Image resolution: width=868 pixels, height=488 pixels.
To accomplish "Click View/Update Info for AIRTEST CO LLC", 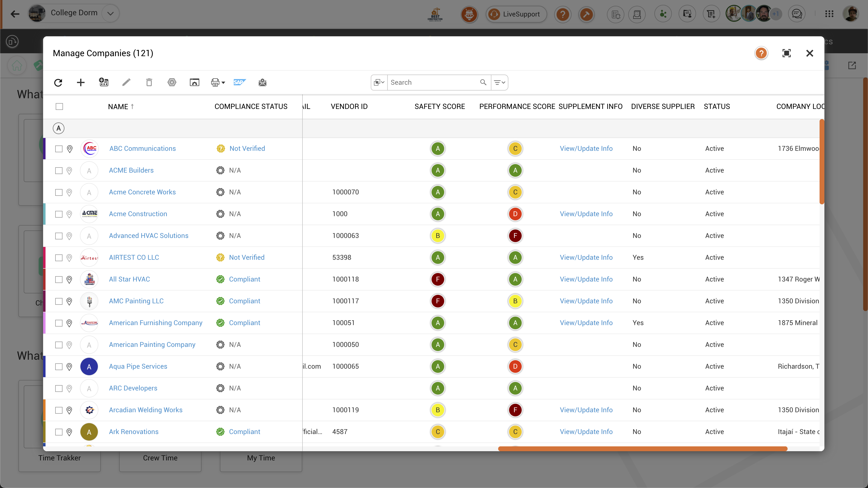I will [x=586, y=257].
